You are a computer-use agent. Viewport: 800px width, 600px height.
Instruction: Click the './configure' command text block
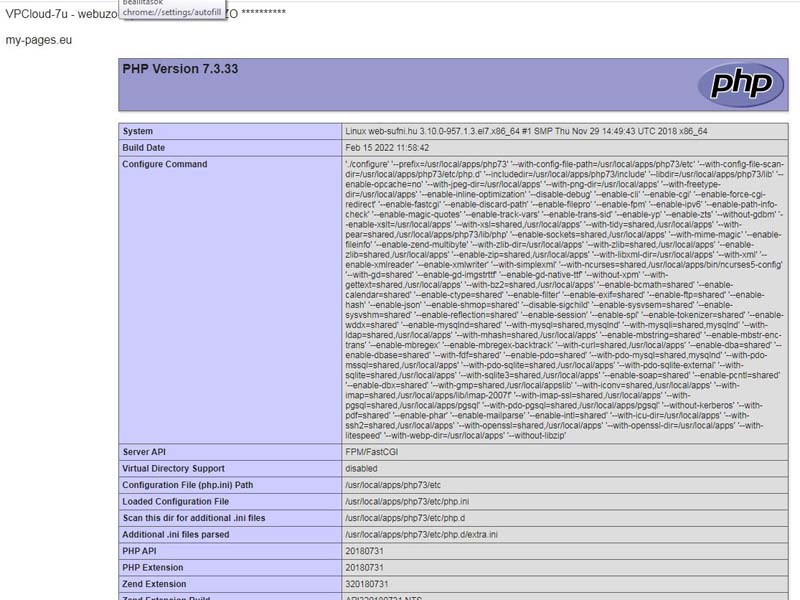point(565,299)
